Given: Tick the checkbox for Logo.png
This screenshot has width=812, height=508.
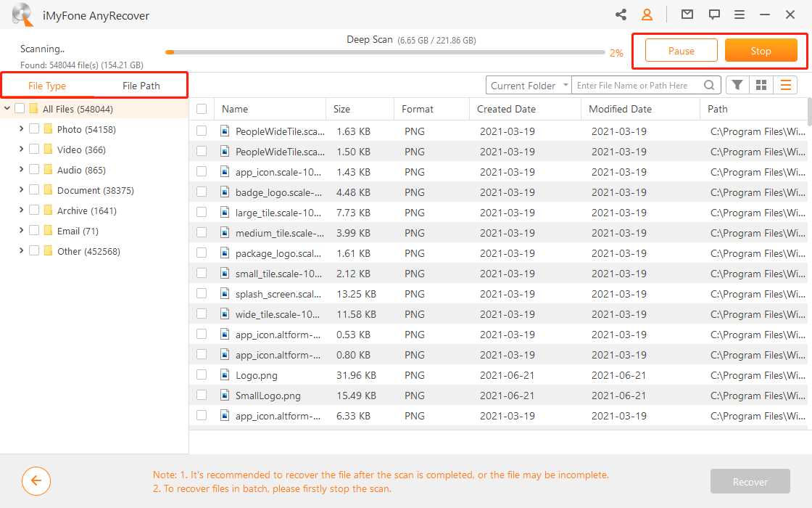Looking at the screenshot, I should (202, 374).
